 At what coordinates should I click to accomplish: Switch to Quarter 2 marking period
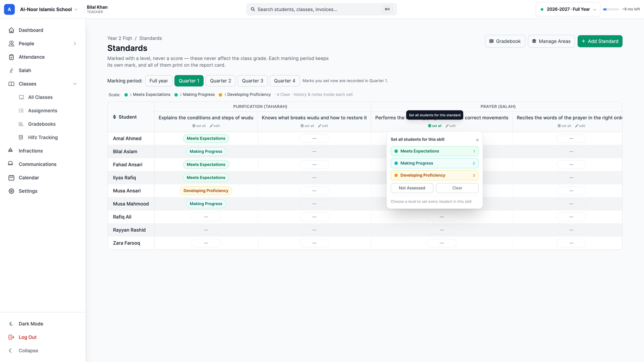pyautogui.click(x=221, y=81)
